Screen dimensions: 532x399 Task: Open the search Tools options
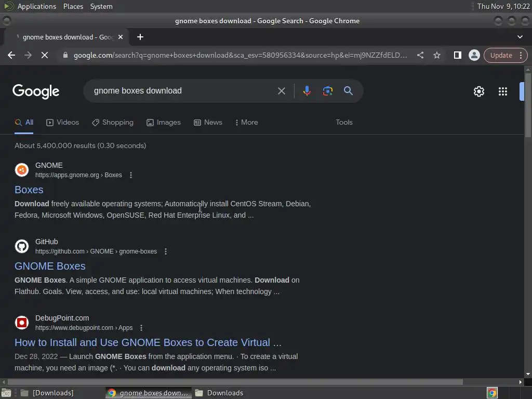(344, 123)
